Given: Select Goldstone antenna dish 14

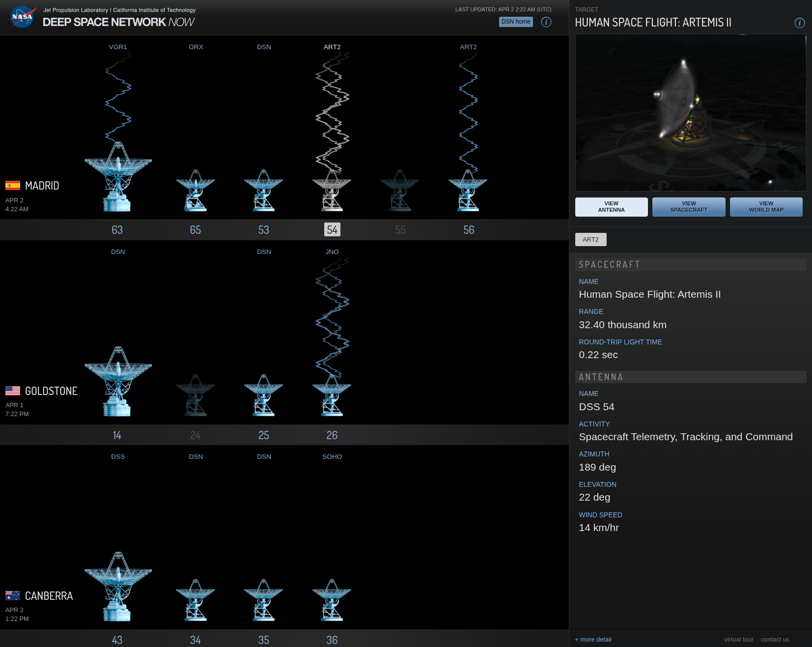Looking at the screenshot, I should coord(118,382).
